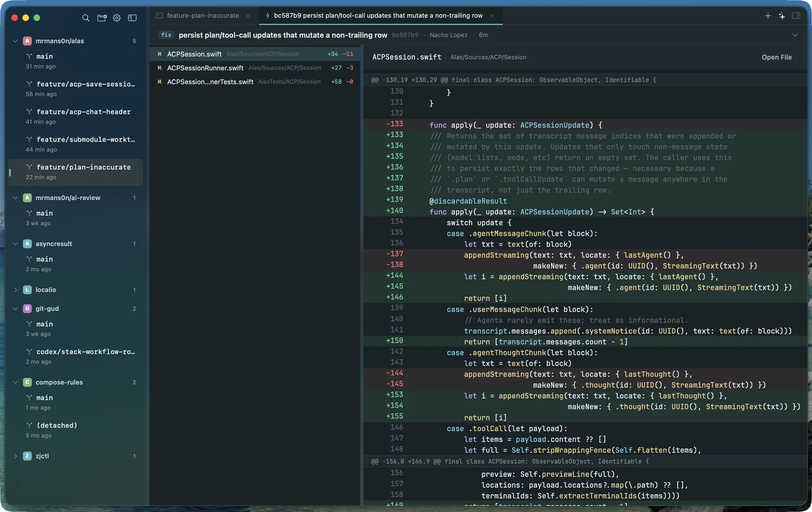Click the plus new tab icon

(767, 15)
